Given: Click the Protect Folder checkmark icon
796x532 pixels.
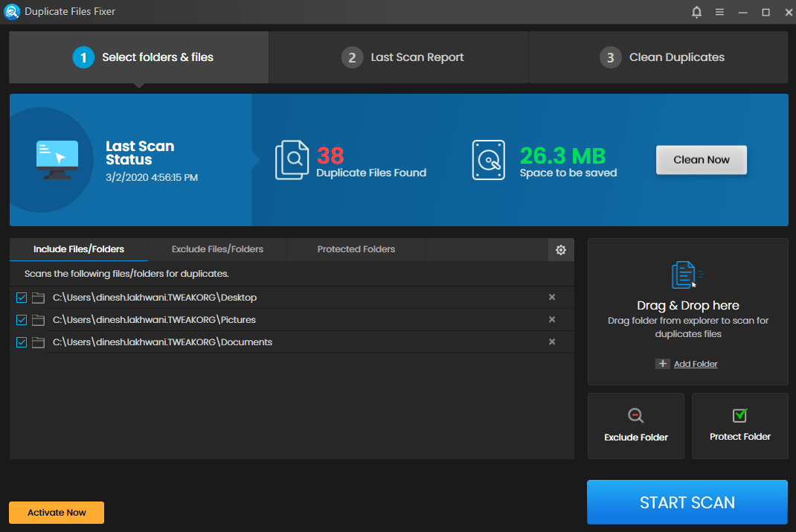Looking at the screenshot, I should [x=740, y=415].
